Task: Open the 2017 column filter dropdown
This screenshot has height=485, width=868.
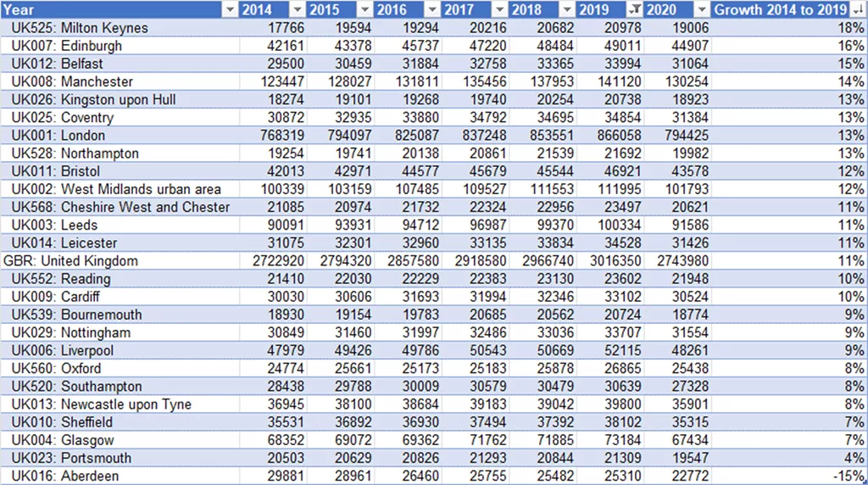Action: coord(500,10)
